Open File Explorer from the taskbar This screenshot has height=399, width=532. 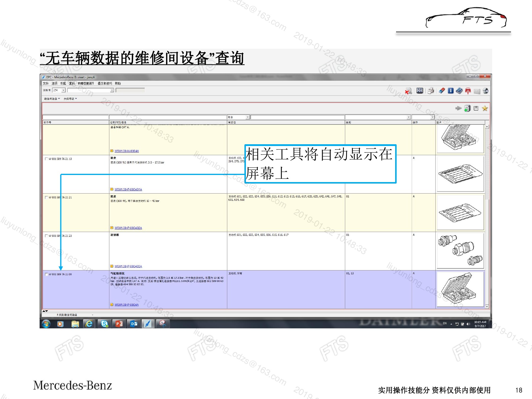click(75, 324)
